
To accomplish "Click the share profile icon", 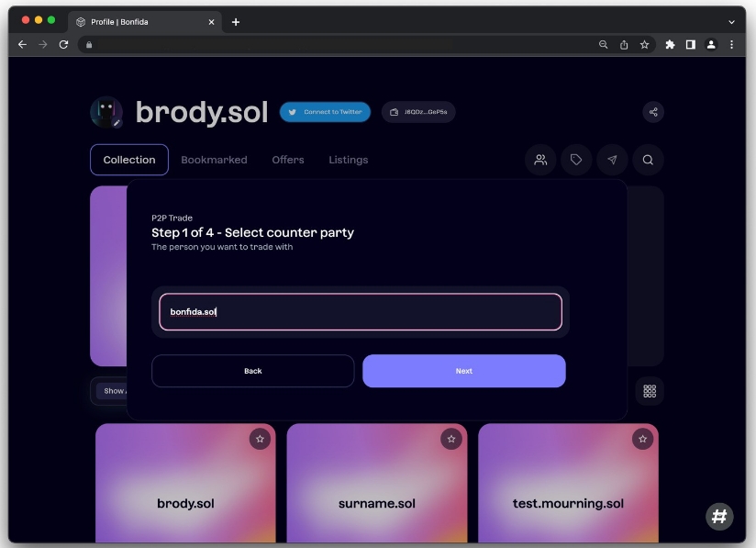I will click(653, 112).
